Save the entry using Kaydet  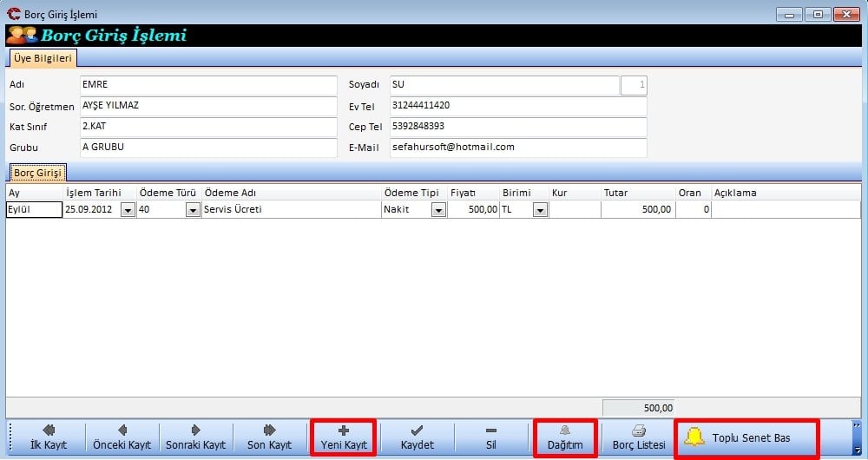[x=417, y=437]
